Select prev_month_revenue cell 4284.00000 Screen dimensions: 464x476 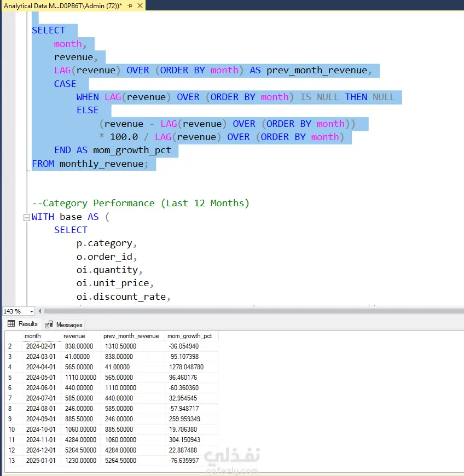click(x=132, y=450)
